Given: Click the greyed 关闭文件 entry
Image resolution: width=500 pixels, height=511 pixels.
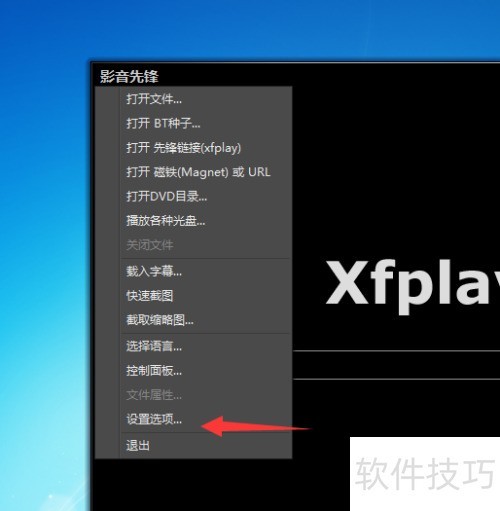Looking at the screenshot, I should 194,245.
